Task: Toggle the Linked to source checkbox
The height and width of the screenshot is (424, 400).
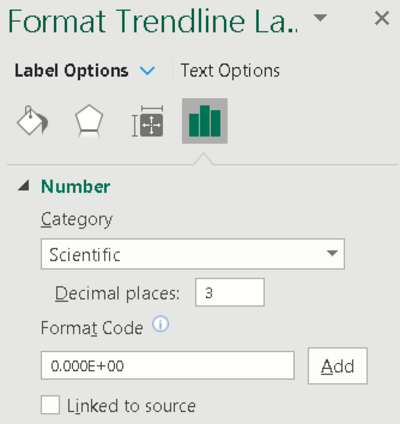Action: coord(50,405)
